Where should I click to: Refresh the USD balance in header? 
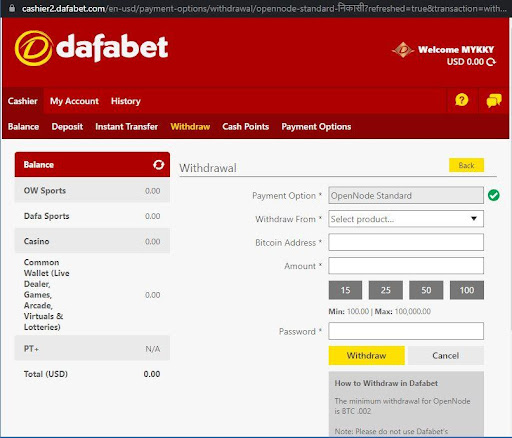point(491,62)
